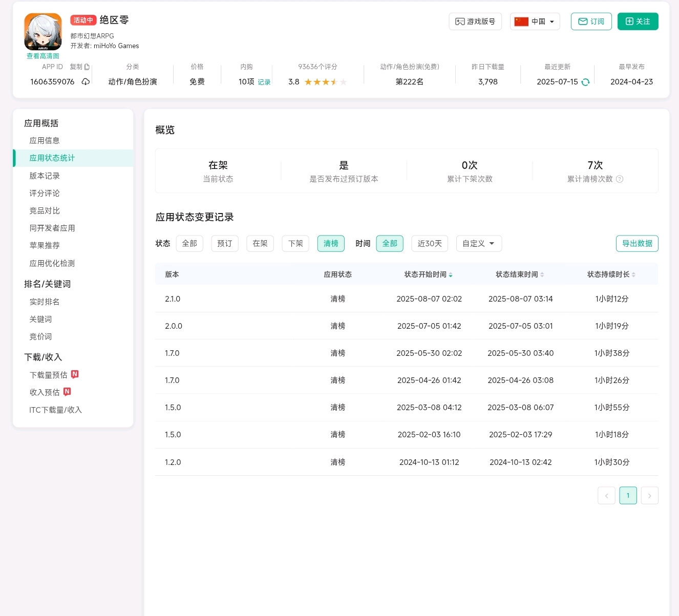The width and height of the screenshot is (679, 616).
Task: Expand the 自定义 time range dropdown
Action: [x=479, y=244]
